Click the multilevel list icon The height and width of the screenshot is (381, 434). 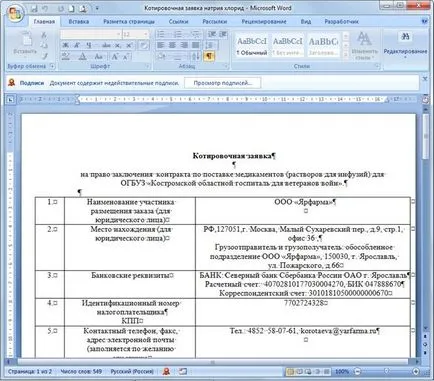[x=196, y=34]
